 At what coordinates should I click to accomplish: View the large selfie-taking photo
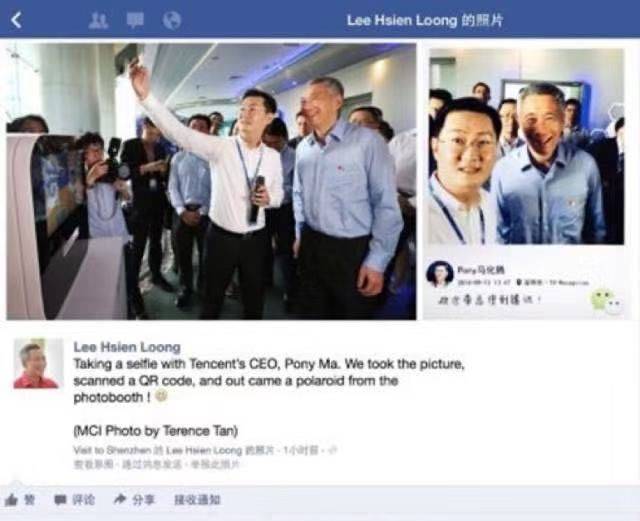[x=211, y=181]
